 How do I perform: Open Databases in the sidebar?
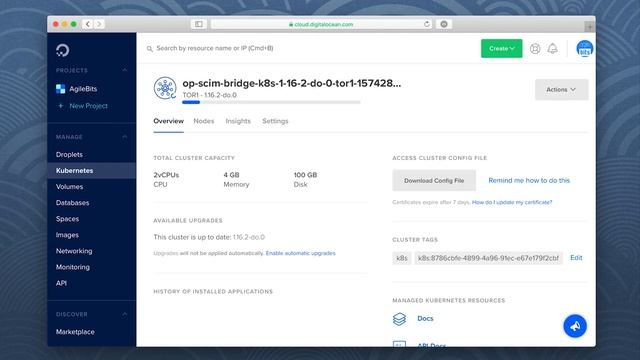pos(72,202)
